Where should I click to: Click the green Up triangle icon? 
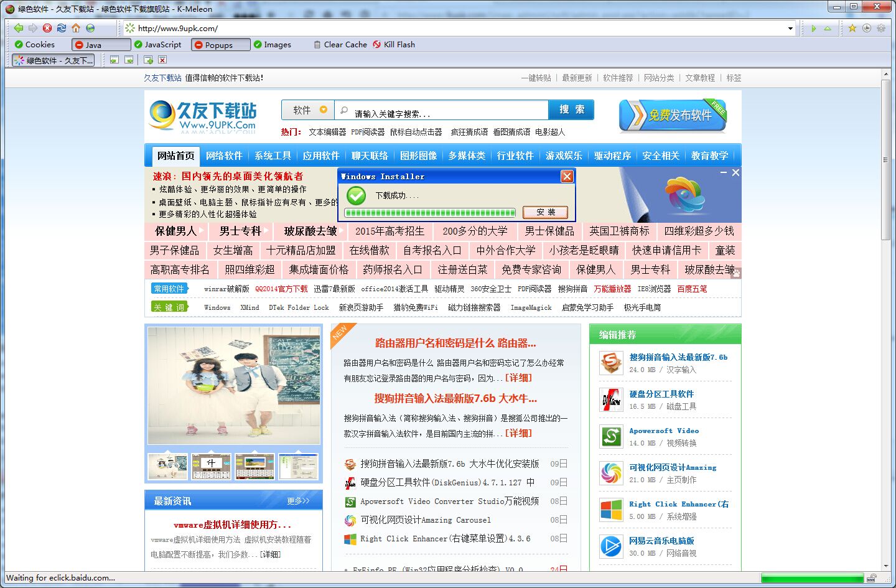tap(828, 28)
